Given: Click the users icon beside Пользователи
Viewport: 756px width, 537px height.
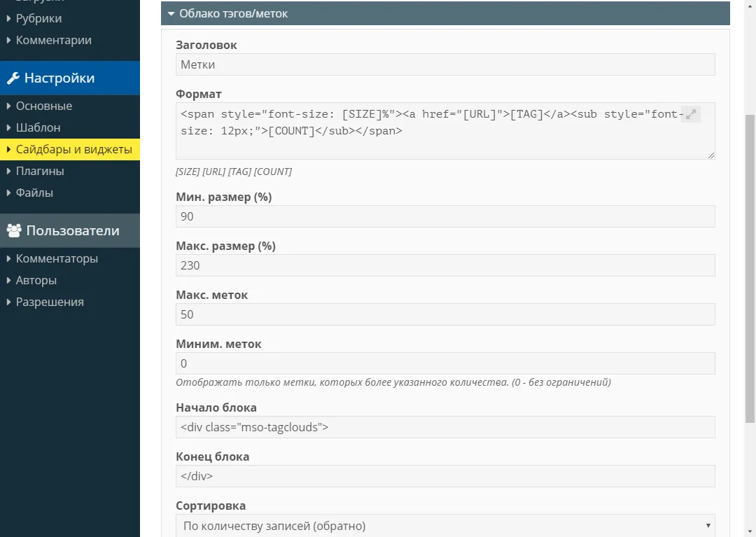Looking at the screenshot, I should point(13,230).
